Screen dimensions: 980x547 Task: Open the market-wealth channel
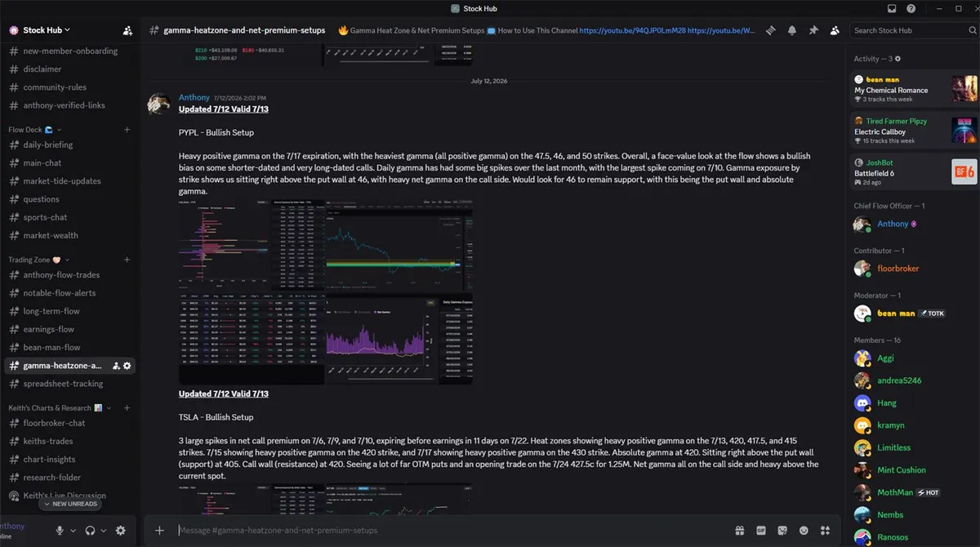pos(70,235)
